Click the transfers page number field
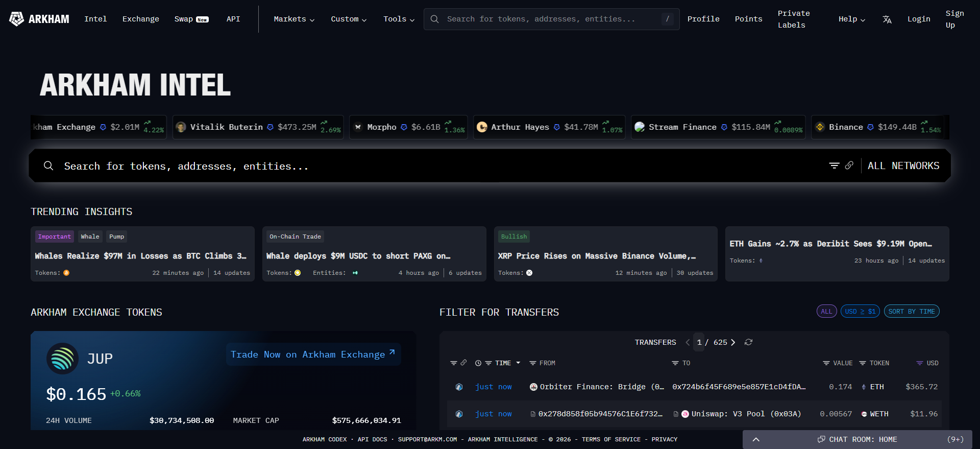The width and height of the screenshot is (980, 449). tap(699, 342)
